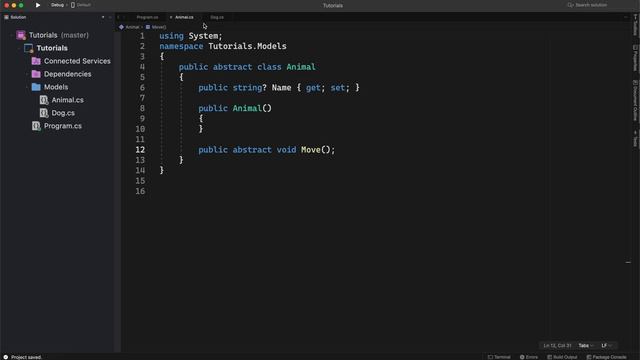Click the Program.cs file icon

[36, 126]
